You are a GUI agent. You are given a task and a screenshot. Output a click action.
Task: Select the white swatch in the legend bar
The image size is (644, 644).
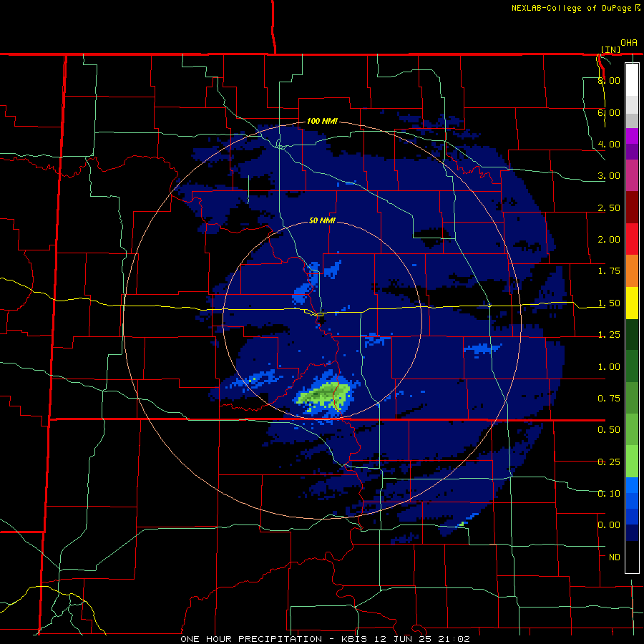632,79
